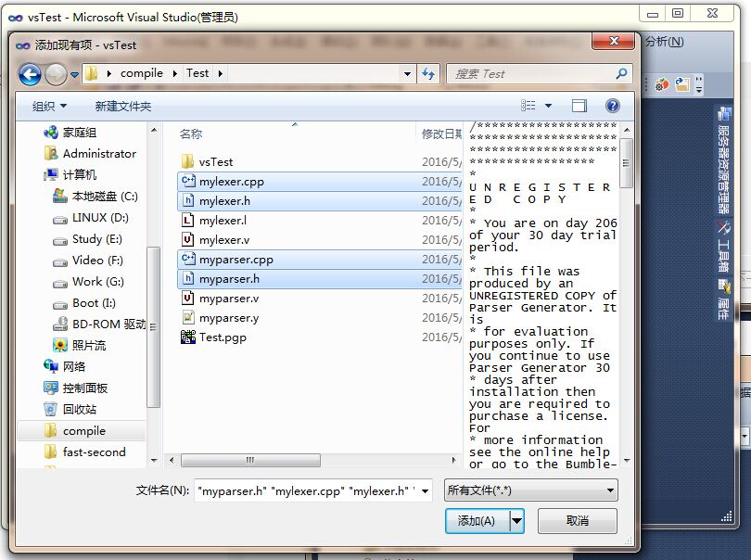
Task: Select 回收站 in navigation pane
Action: tap(80, 409)
